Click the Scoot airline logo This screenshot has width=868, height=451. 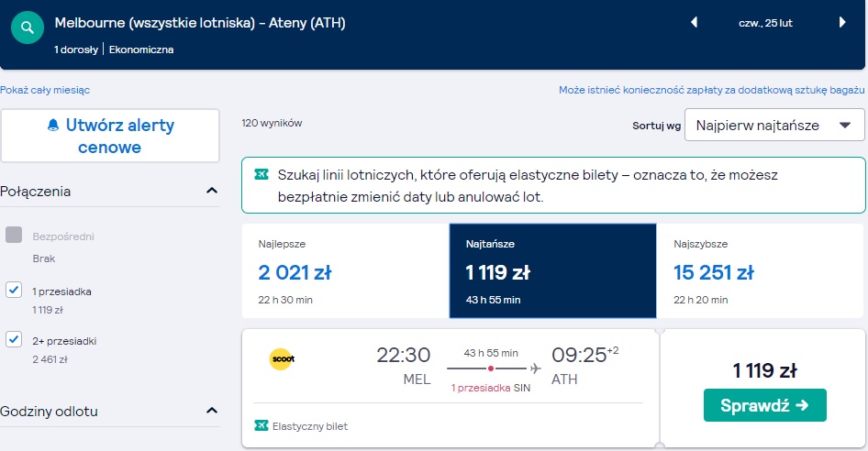pyautogui.click(x=283, y=358)
